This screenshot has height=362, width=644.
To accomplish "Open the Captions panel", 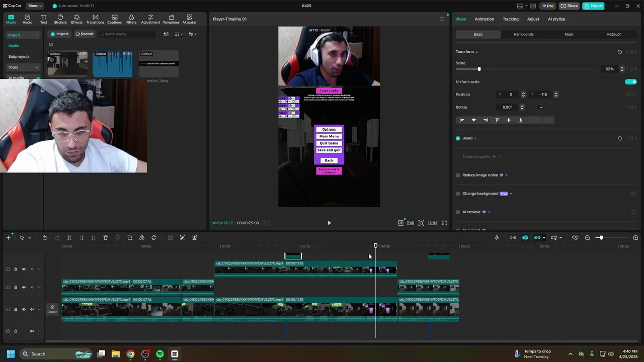I will tap(114, 19).
